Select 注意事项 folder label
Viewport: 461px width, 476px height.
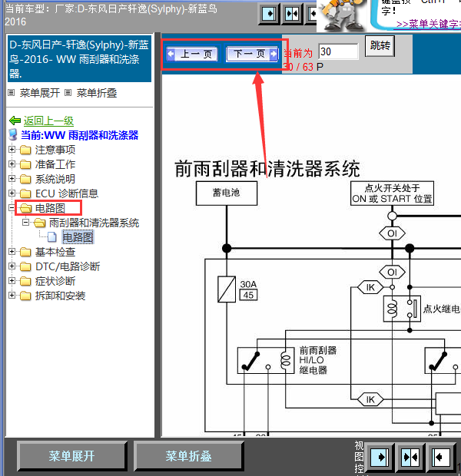(55, 150)
